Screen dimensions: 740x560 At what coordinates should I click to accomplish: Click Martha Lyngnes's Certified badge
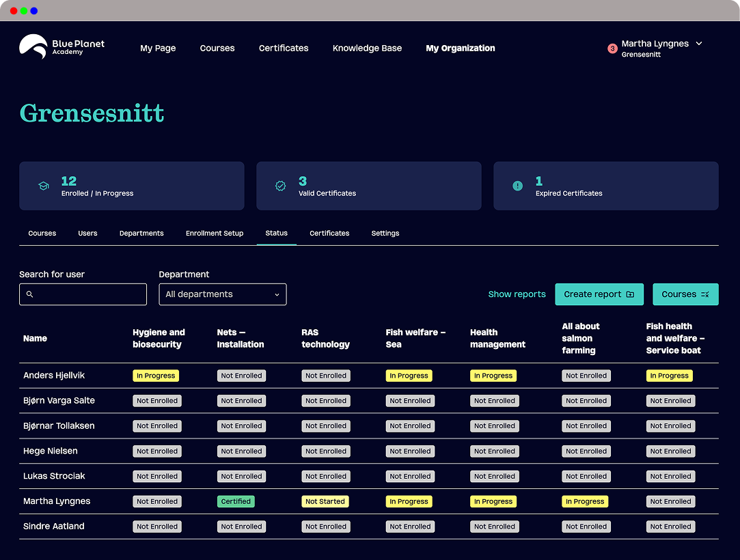tap(236, 501)
